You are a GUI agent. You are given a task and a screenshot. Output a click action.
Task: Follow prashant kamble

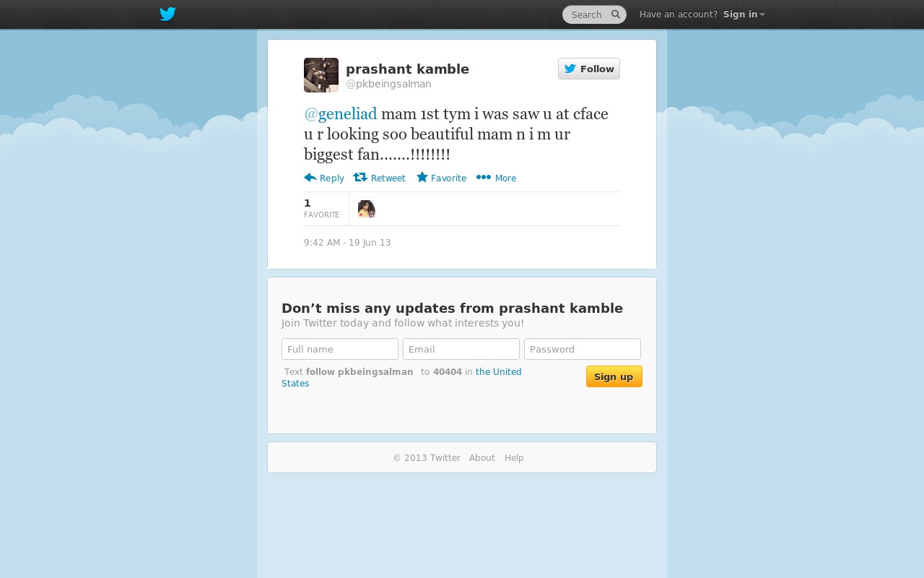[589, 69]
